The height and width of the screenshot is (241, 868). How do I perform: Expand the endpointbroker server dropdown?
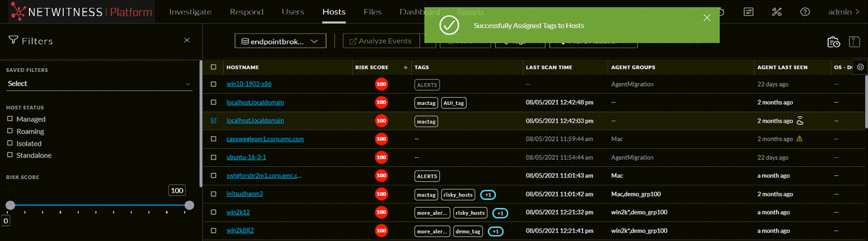[280, 41]
